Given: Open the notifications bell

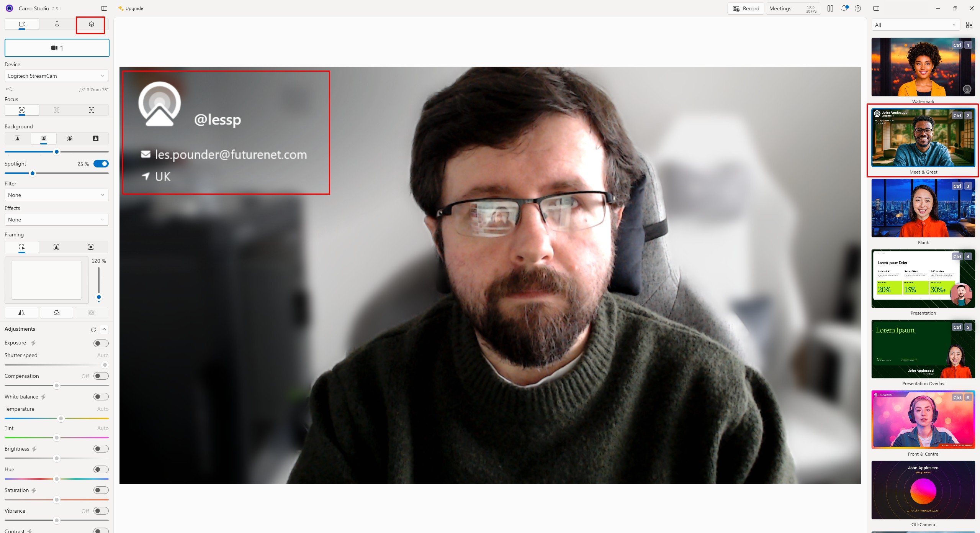Looking at the screenshot, I should click(x=843, y=8).
